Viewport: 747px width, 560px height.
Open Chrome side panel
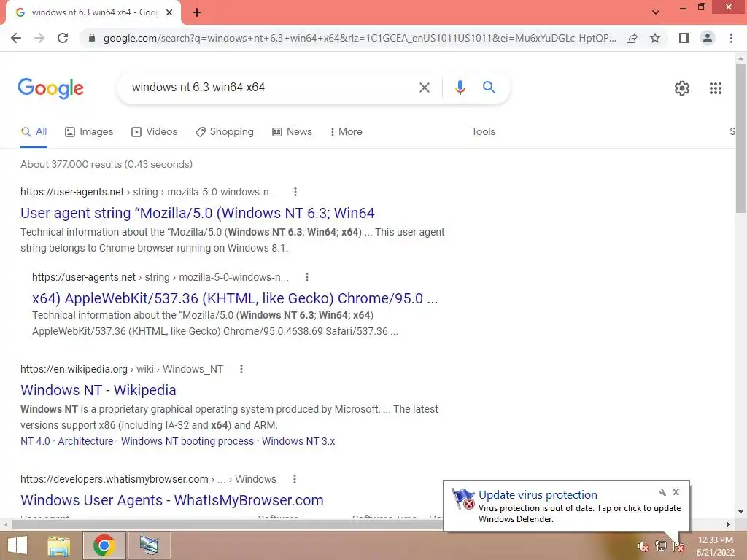pyautogui.click(x=684, y=38)
